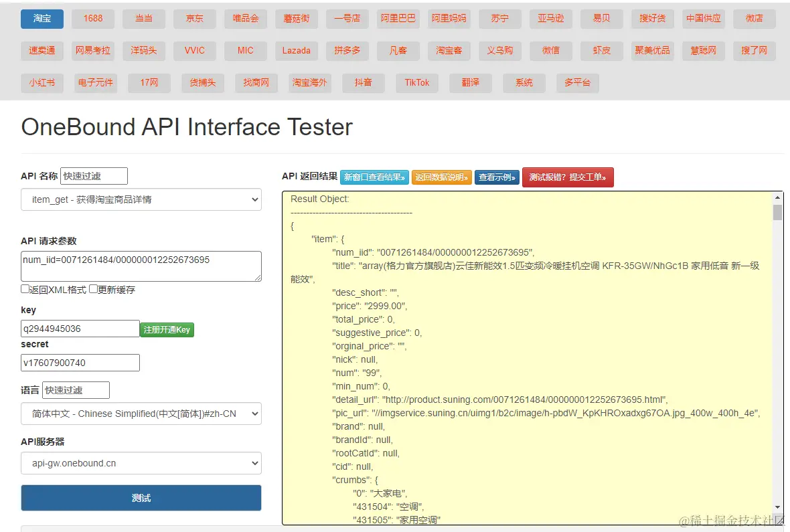Switch to the 京东 platform tab
The image size is (790, 532).
[x=194, y=19]
